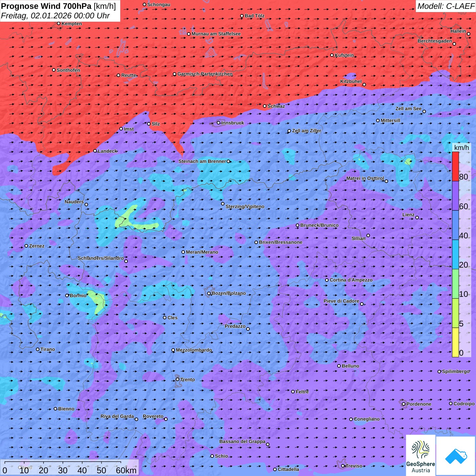Click the Schlanders/Silandro label
Image resolution: width=476 pixels, height=476 pixels.
pos(101,258)
